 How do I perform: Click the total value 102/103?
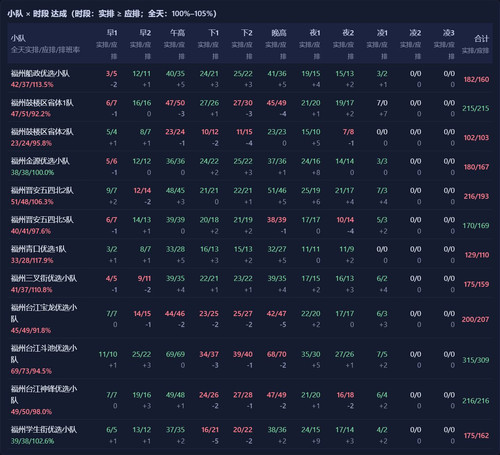476,138
